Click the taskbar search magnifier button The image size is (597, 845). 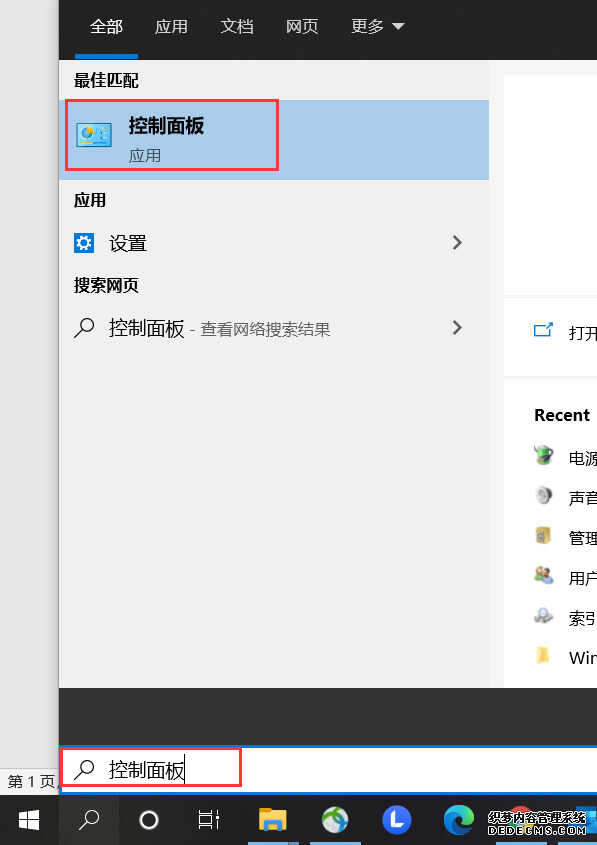point(88,820)
